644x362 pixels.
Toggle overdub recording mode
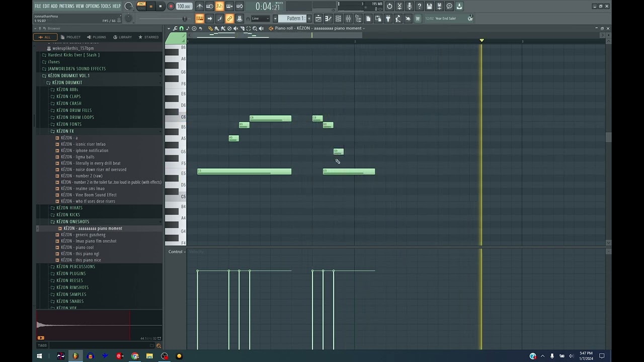229,6
